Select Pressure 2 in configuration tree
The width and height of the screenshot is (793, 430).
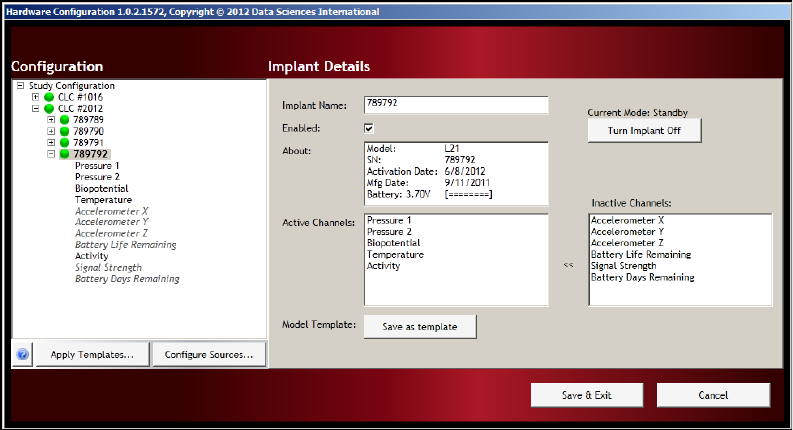[97, 177]
